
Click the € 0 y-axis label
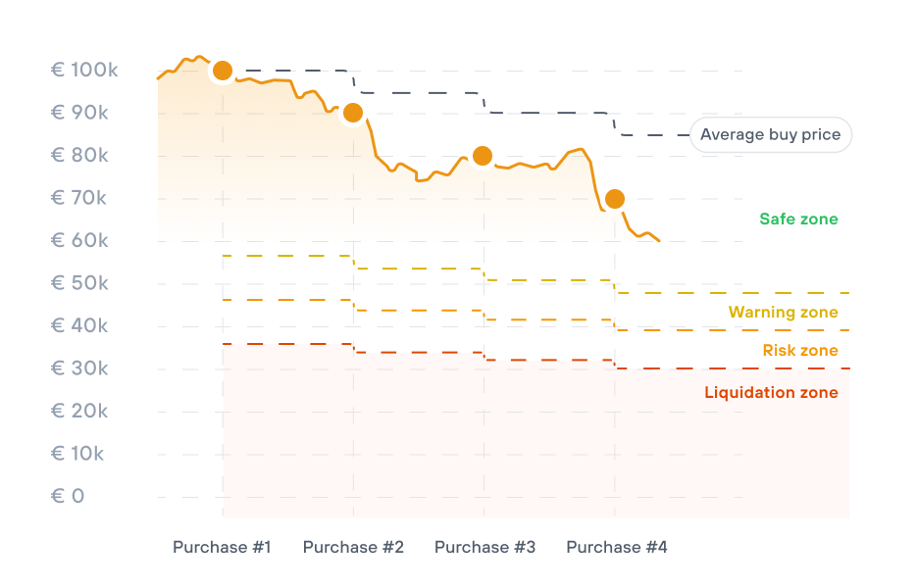(68, 496)
